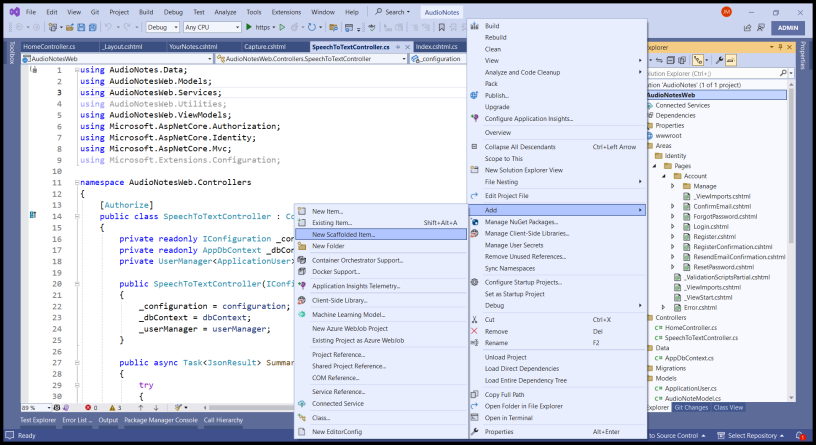Click the JM account avatar
The height and width of the screenshot is (445, 816).
(x=726, y=11)
